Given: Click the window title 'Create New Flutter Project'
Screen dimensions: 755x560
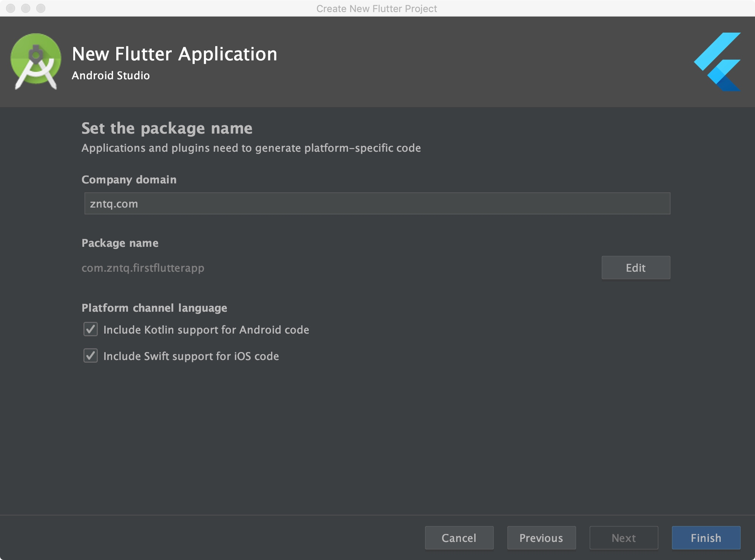Looking at the screenshot, I should click(x=377, y=8).
